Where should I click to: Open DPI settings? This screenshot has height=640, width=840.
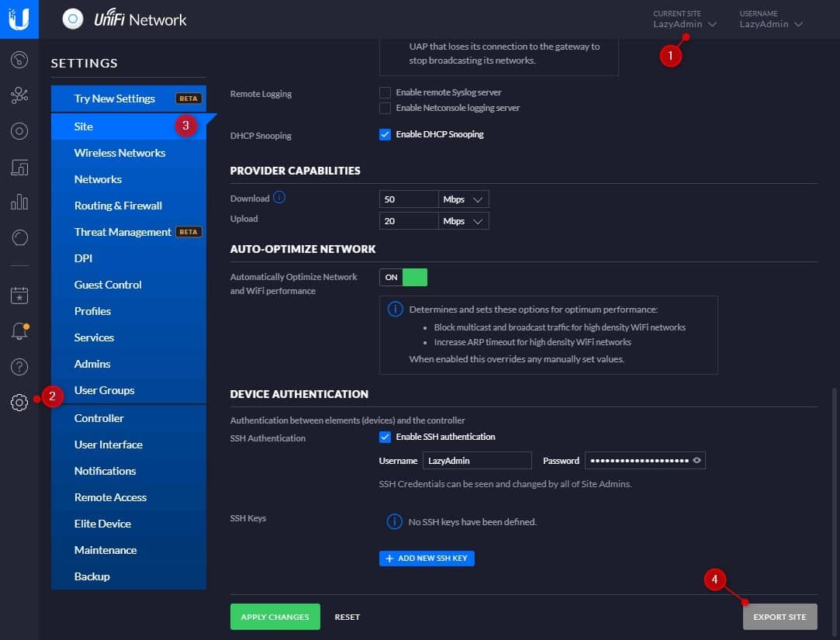point(129,258)
